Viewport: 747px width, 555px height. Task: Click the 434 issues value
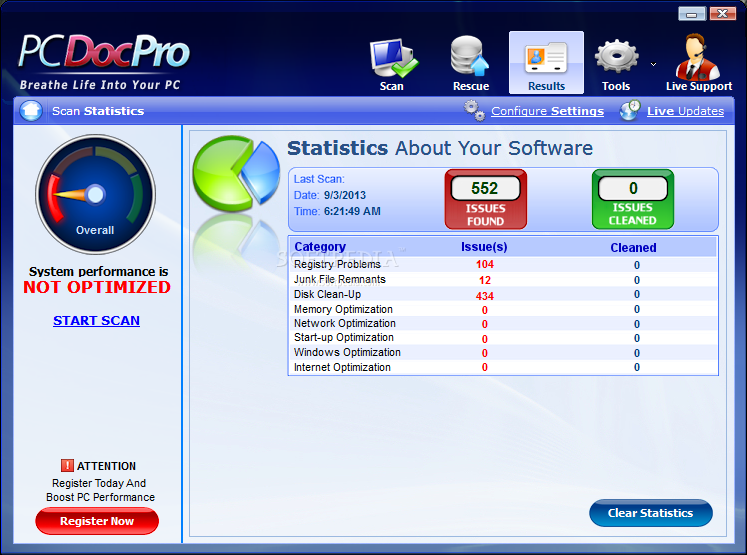(485, 296)
